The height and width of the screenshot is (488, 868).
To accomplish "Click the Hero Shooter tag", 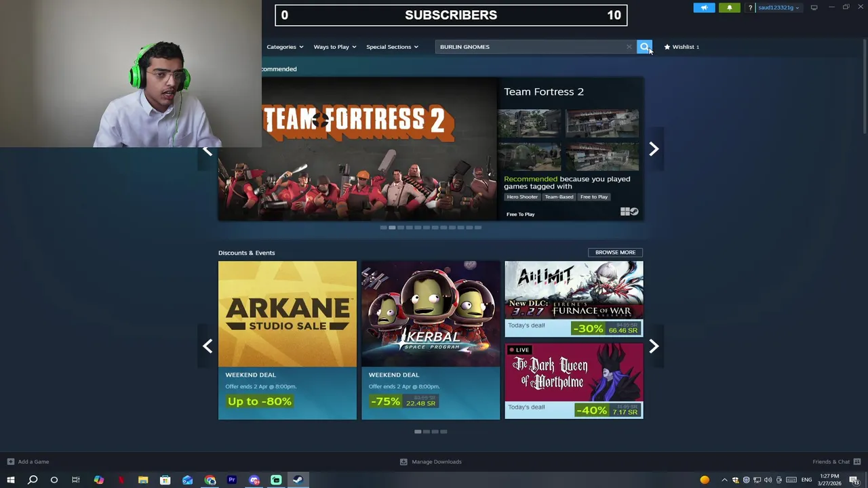I will point(522,197).
